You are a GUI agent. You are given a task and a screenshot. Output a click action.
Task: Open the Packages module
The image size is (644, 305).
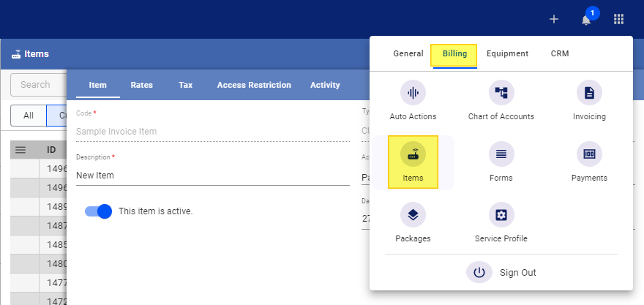pos(413,215)
